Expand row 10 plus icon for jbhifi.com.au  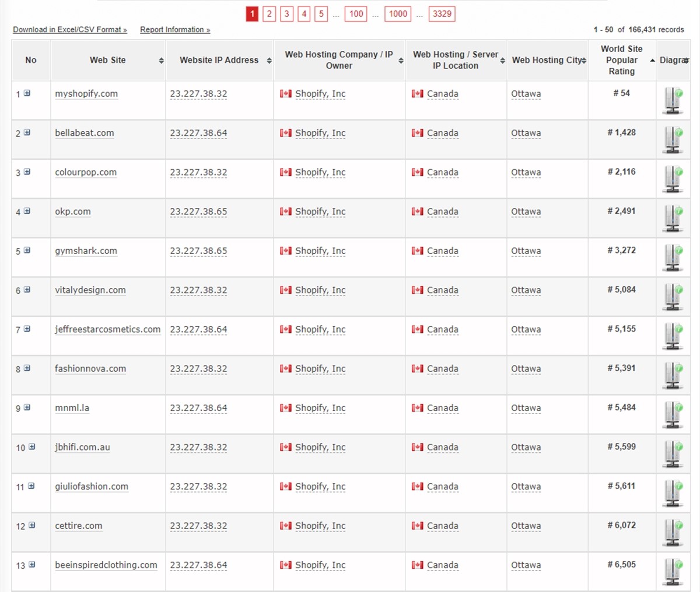[32, 447]
